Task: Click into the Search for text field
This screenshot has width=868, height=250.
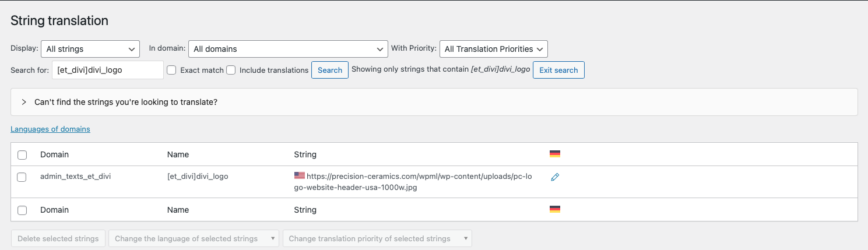Action: 108,70
